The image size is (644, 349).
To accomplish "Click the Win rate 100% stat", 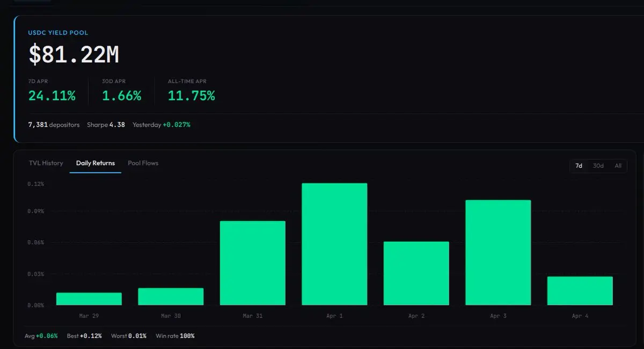I will click(x=175, y=336).
